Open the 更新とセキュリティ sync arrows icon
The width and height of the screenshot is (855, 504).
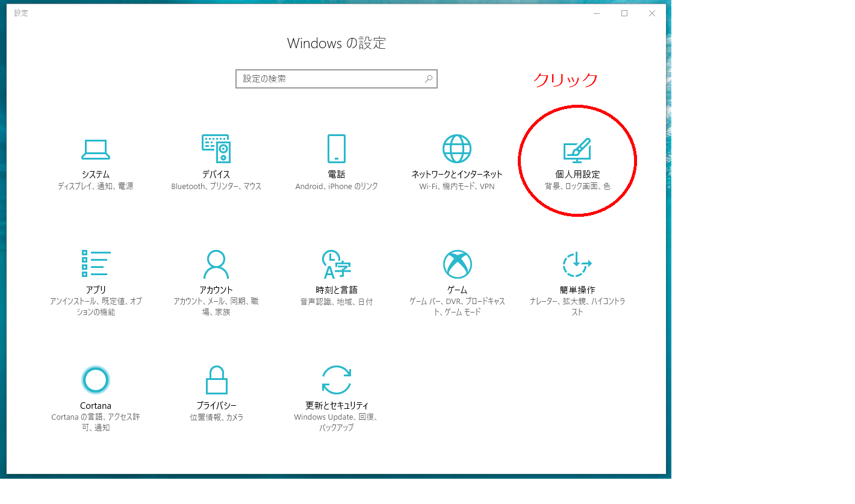[337, 380]
